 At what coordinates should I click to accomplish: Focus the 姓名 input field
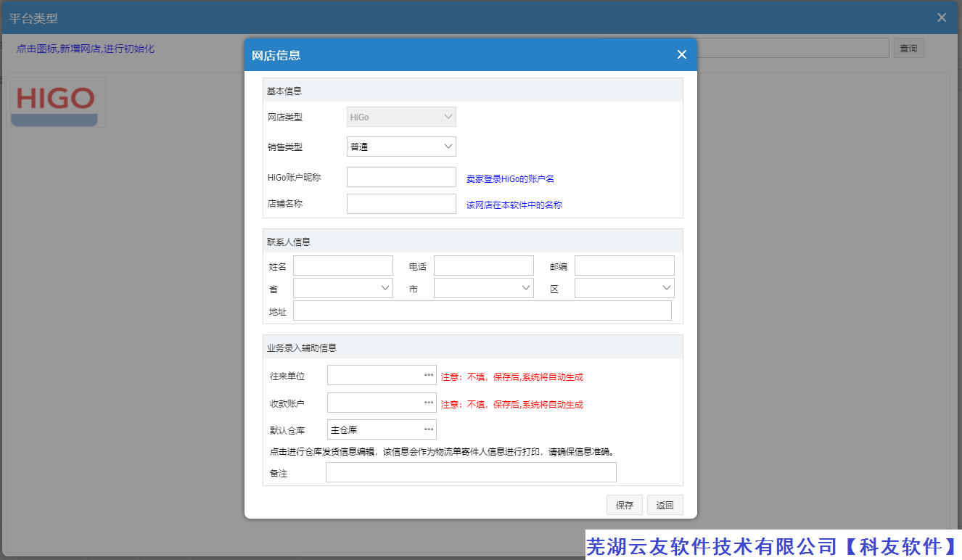coord(343,265)
